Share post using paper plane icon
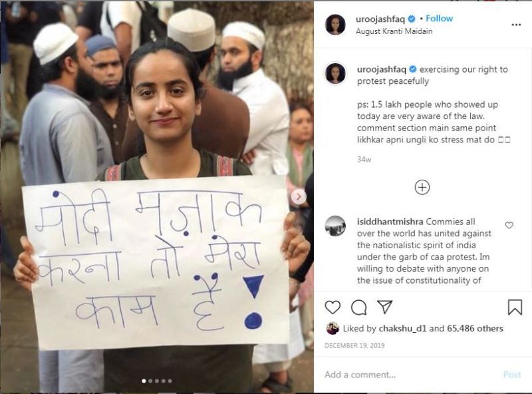The image size is (532, 394). coord(385,307)
